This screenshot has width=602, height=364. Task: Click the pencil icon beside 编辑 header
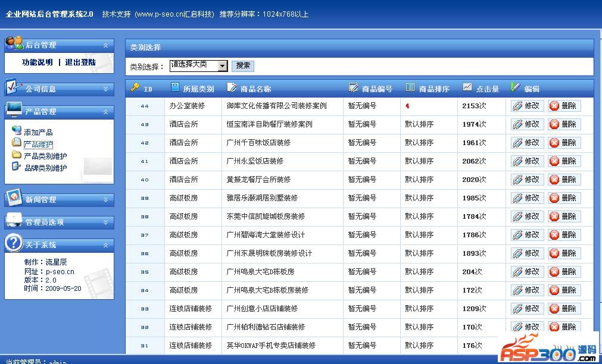516,87
